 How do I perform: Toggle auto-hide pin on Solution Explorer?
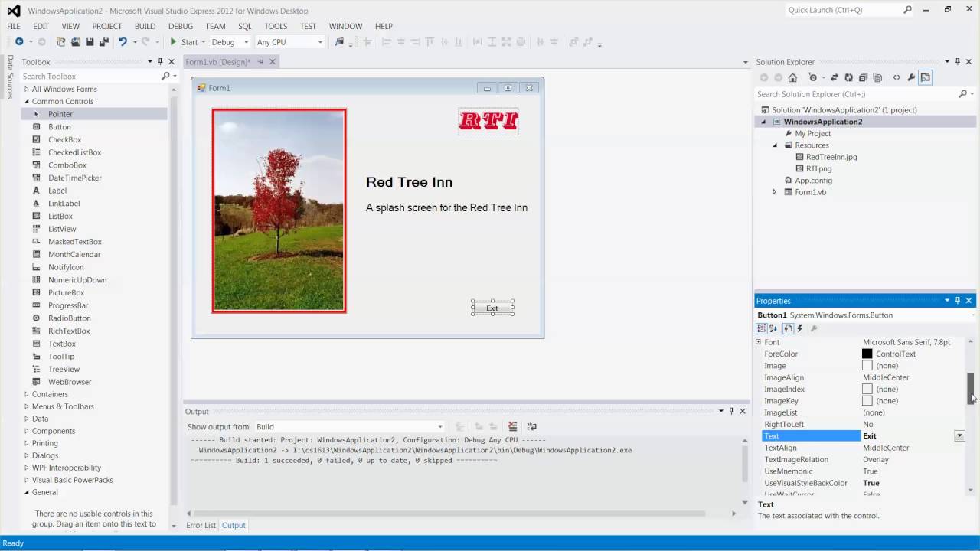tap(958, 61)
